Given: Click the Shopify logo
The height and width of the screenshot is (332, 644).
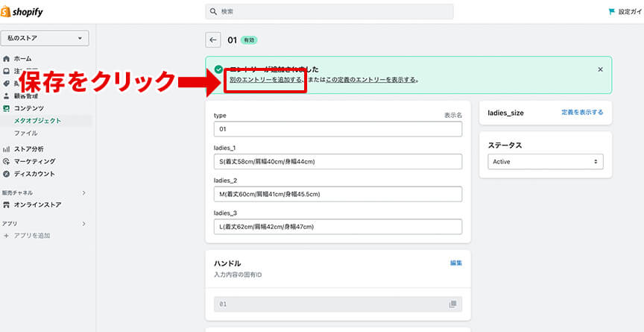Looking at the screenshot, I should coord(22,13).
